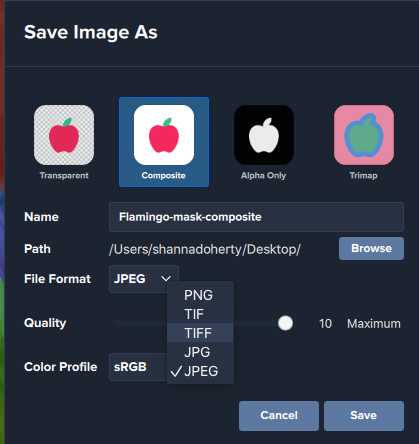Cancel the Save Image As dialog

[x=279, y=416]
